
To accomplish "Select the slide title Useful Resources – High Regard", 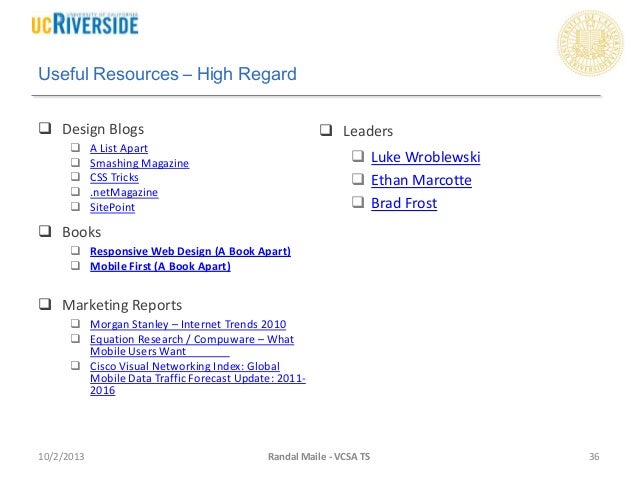I will [167, 74].
